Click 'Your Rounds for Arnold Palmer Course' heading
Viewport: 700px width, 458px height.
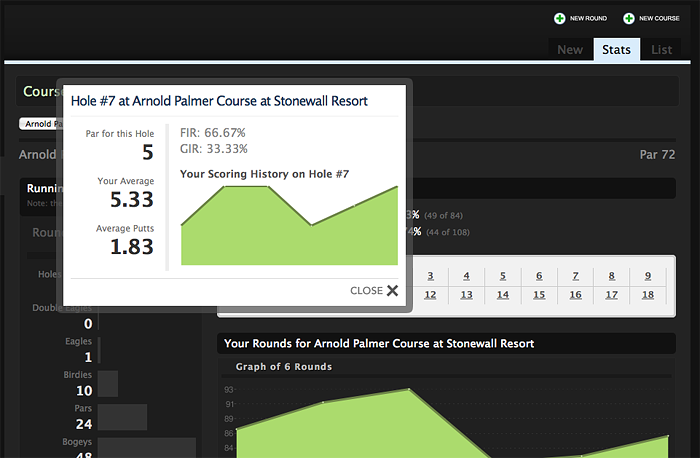[379, 344]
